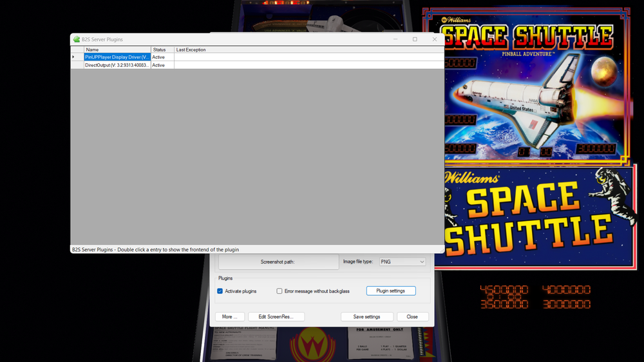Click the Active status of PinUPPlayer row

point(162,57)
